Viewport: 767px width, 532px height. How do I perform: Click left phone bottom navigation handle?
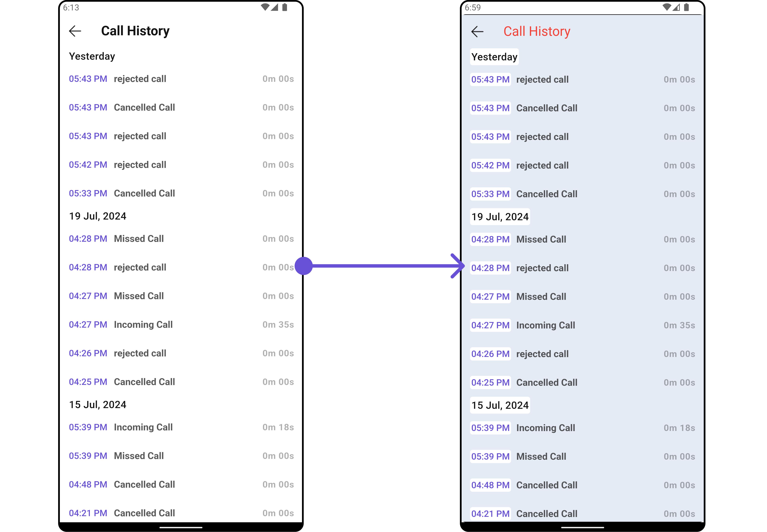pyautogui.click(x=181, y=527)
